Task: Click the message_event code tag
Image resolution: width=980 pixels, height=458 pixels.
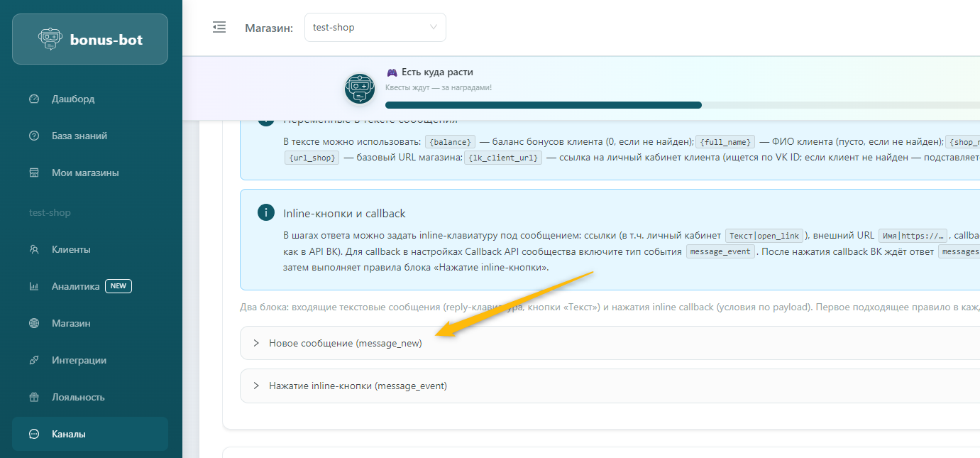Action: pos(720,251)
